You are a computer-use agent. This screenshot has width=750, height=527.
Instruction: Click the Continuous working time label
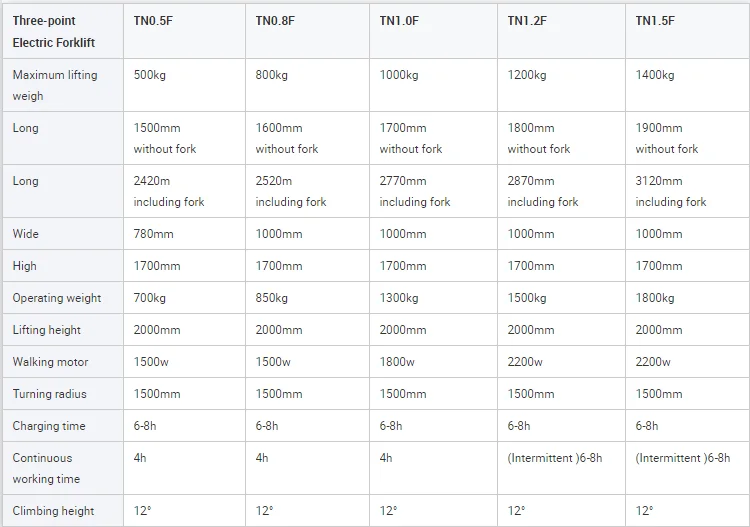(46, 468)
